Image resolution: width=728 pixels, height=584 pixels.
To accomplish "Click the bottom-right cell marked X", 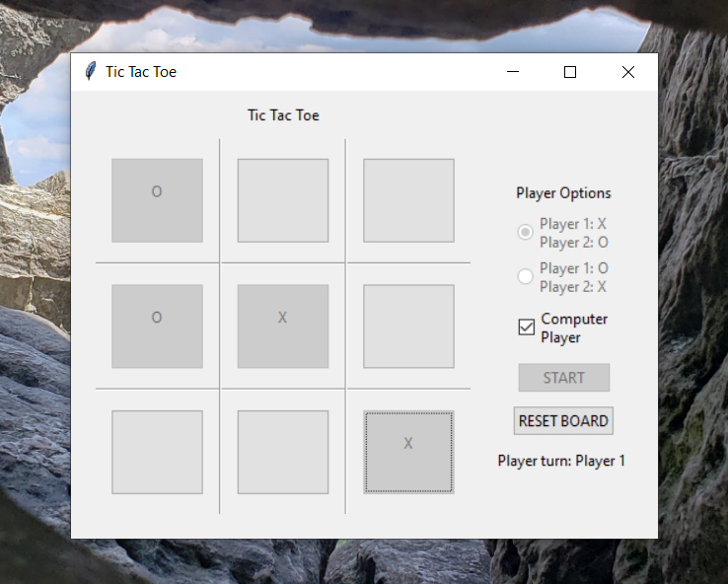I will [x=408, y=452].
